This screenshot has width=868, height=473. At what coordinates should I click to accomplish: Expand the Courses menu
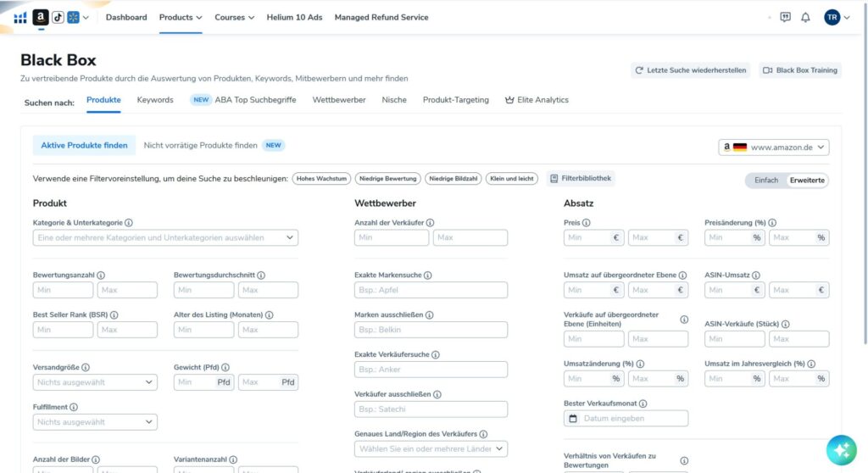coord(234,17)
